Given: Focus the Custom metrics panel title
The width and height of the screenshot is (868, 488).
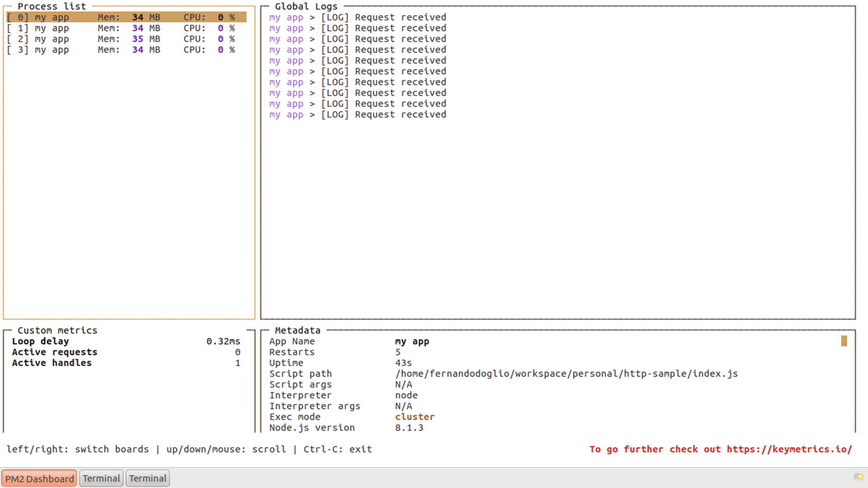Looking at the screenshot, I should (x=57, y=331).
